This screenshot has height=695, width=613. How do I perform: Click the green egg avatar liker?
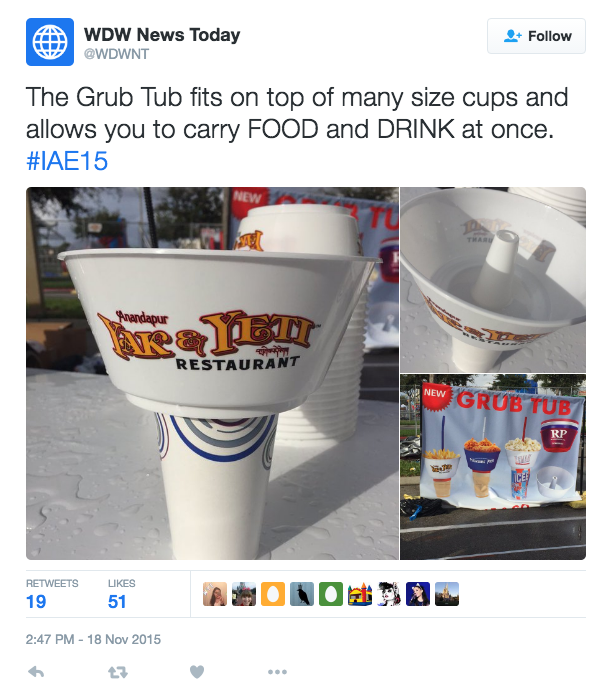331,594
